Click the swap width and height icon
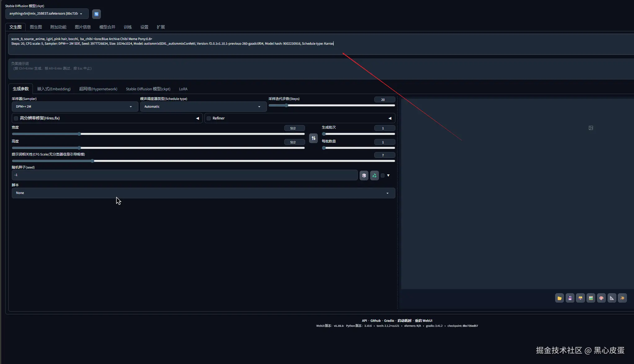Image resolution: width=634 pixels, height=364 pixels. pos(313,138)
